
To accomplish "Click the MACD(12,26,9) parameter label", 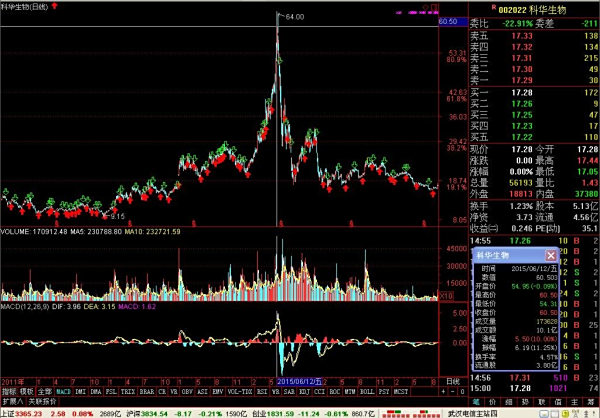I will (24, 307).
